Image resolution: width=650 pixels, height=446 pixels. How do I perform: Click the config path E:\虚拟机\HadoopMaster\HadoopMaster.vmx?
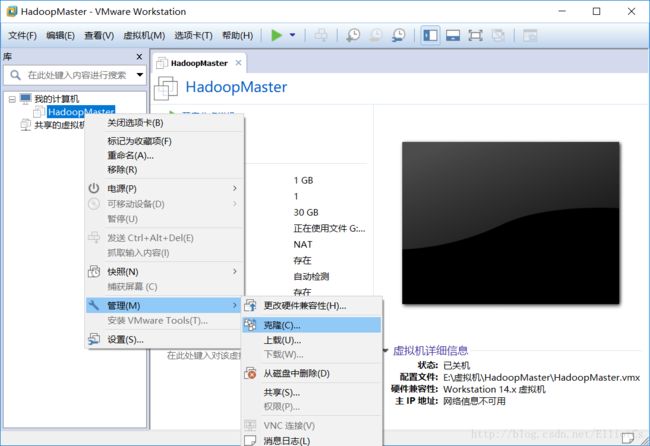point(541,377)
